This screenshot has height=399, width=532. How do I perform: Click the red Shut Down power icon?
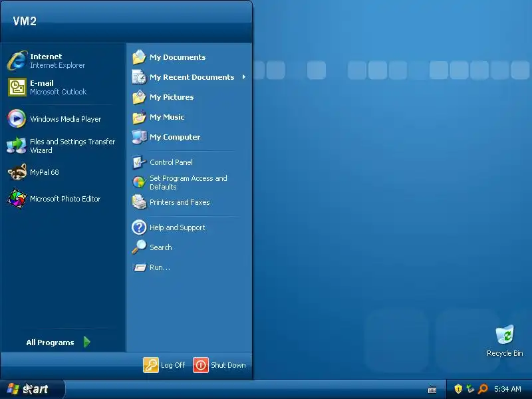pos(201,365)
